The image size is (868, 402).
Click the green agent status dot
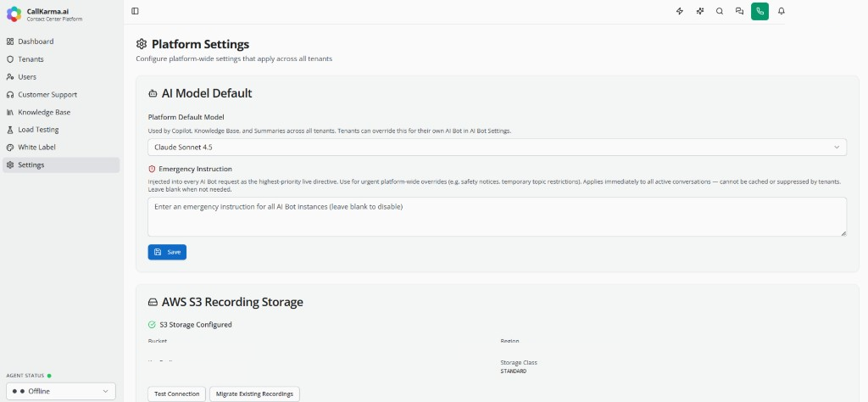point(48,376)
